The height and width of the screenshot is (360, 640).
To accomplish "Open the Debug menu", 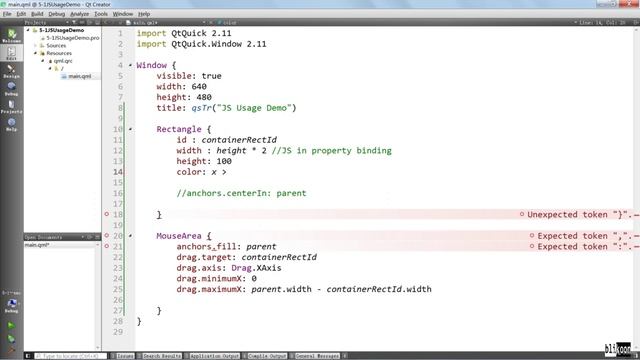I will coord(56,14).
